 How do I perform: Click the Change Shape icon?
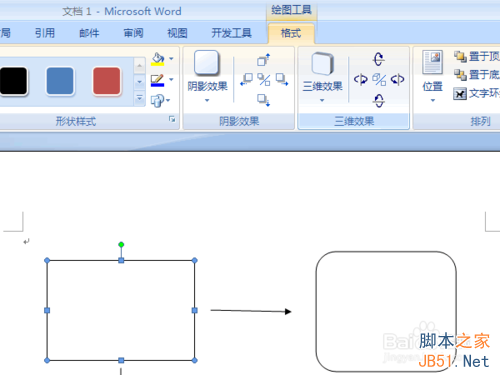[157, 100]
